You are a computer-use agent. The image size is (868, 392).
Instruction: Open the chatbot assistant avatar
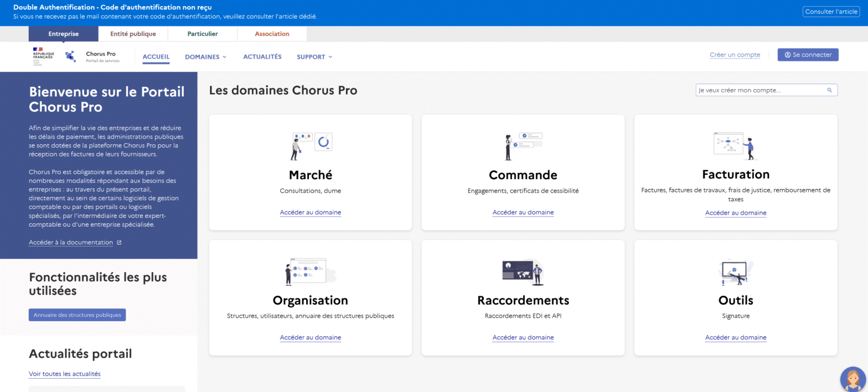(852, 379)
